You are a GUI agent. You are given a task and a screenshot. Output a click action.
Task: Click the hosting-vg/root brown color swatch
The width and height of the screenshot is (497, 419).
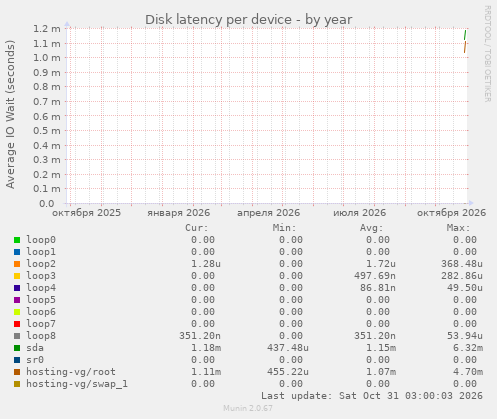(x=17, y=372)
